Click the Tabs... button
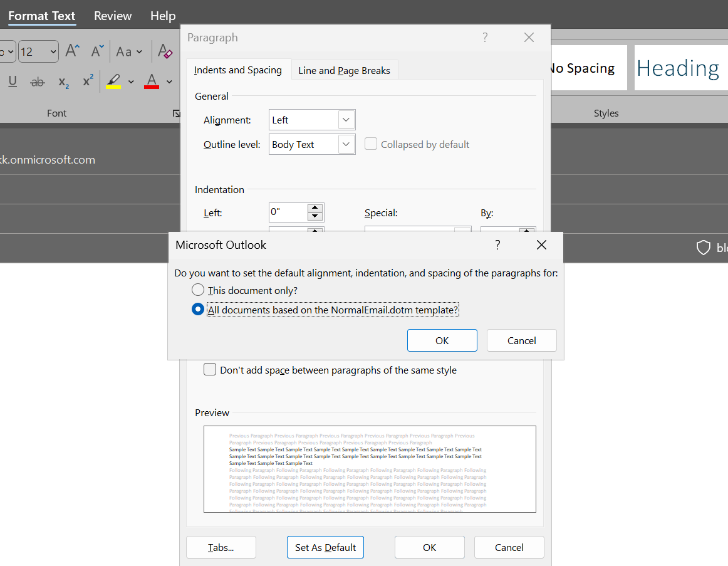The width and height of the screenshot is (728, 566). click(221, 547)
